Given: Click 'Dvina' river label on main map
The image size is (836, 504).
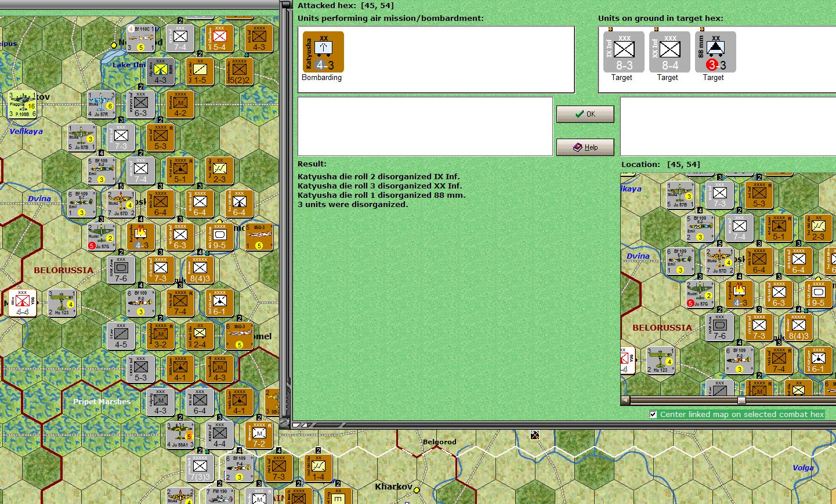Looking at the screenshot, I should click(39, 199).
